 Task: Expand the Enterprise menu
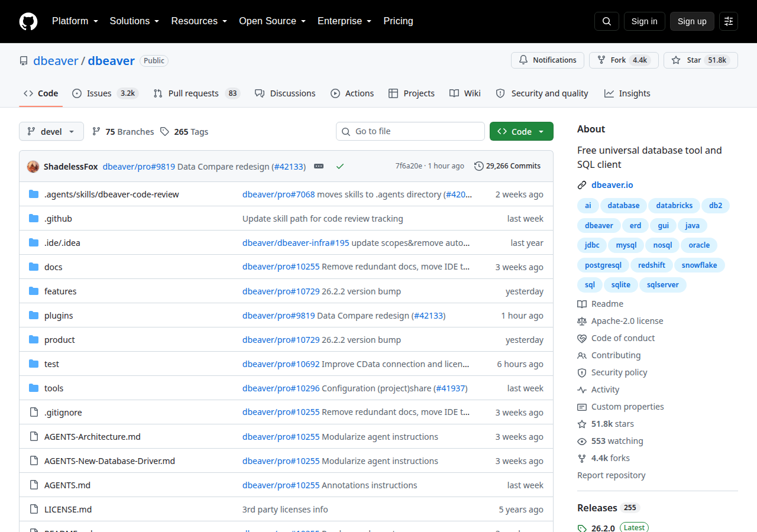(345, 21)
